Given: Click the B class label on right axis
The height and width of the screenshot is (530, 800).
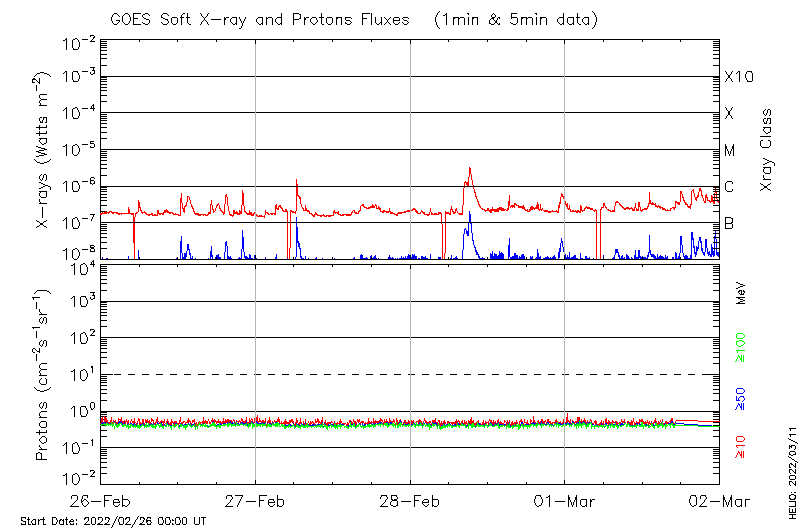Looking at the screenshot, I should (729, 223).
